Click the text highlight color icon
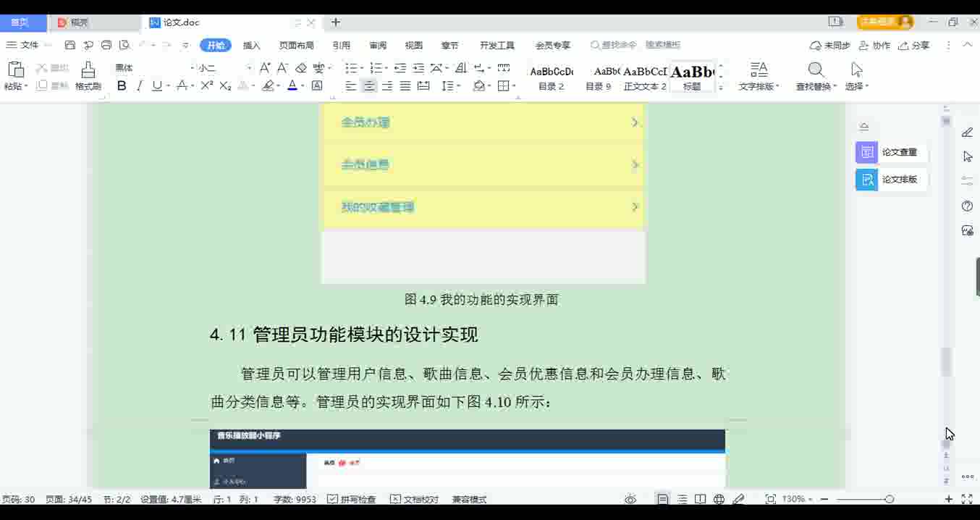The image size is (980, 520). pyautogui.click(x=268, y=85)
